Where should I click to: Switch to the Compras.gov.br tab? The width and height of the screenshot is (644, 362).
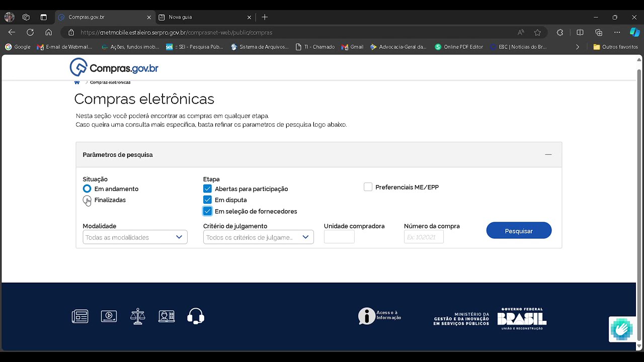click(x=105, y=17)
